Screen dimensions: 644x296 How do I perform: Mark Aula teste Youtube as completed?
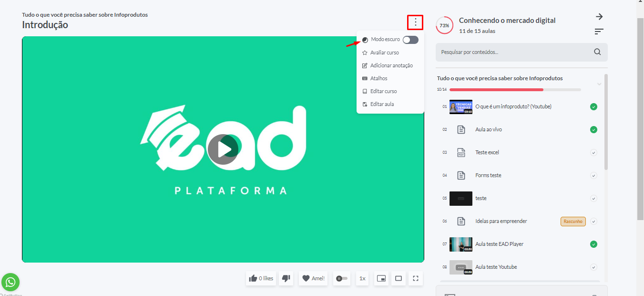pyautogui.click(x=593, y=267)
